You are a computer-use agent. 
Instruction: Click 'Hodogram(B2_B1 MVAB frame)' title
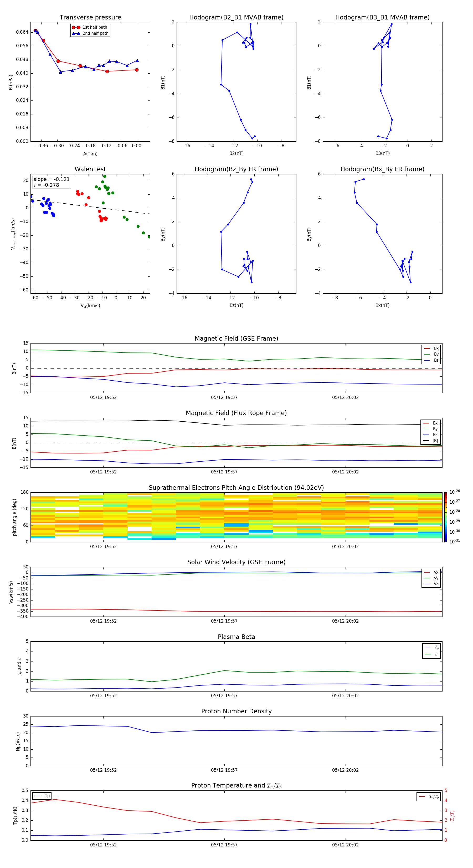[236, 18]
